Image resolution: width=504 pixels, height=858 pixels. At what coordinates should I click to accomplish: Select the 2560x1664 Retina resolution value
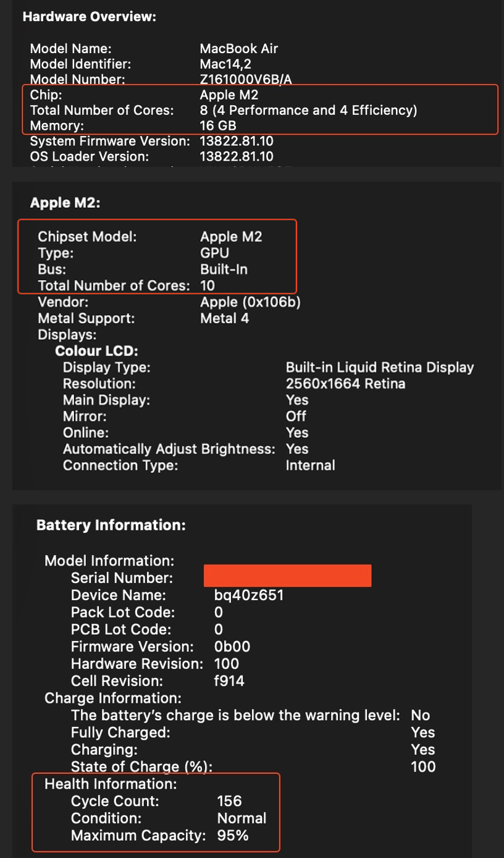point(345,384)
